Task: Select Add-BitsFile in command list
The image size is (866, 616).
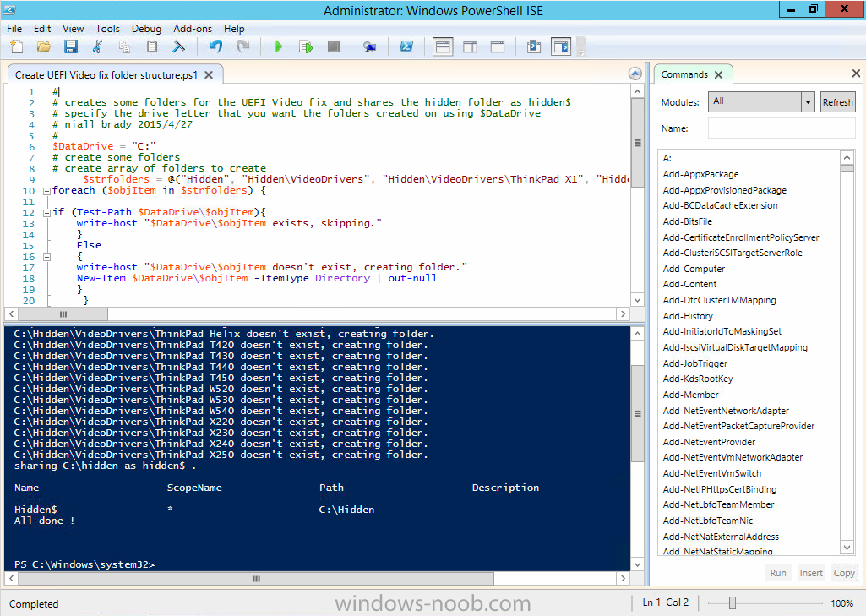Action: coord(688,221)
